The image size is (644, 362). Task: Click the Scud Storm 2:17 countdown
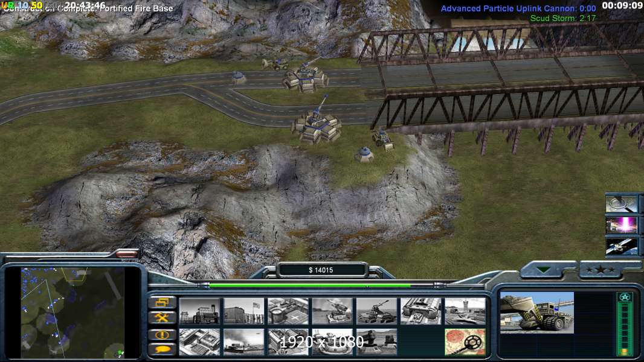coord(562,18)
